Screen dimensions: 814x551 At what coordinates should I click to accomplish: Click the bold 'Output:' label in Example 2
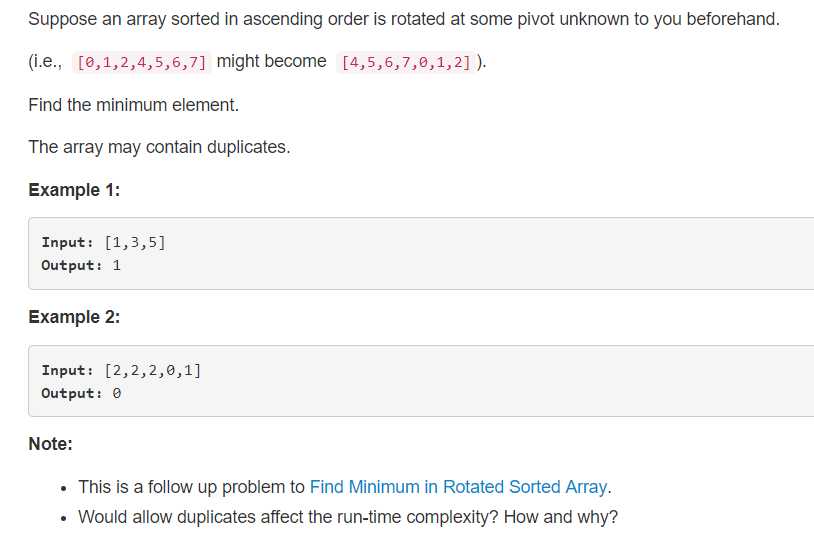pyautogui.click(x=72, y=393)
